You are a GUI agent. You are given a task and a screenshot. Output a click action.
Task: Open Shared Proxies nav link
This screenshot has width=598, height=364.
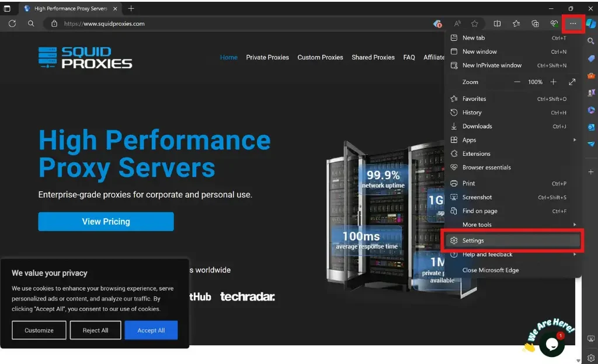373,57
